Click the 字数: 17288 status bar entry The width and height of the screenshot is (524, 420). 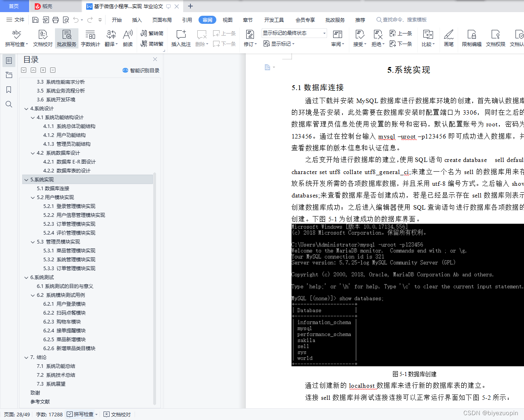point(49,414)
